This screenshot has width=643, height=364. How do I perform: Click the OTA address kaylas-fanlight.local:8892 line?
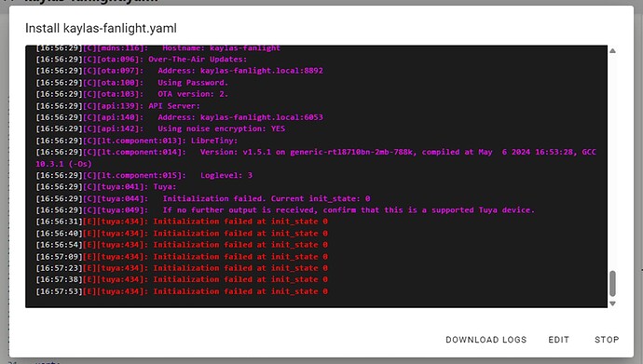[x=179, y=71]
